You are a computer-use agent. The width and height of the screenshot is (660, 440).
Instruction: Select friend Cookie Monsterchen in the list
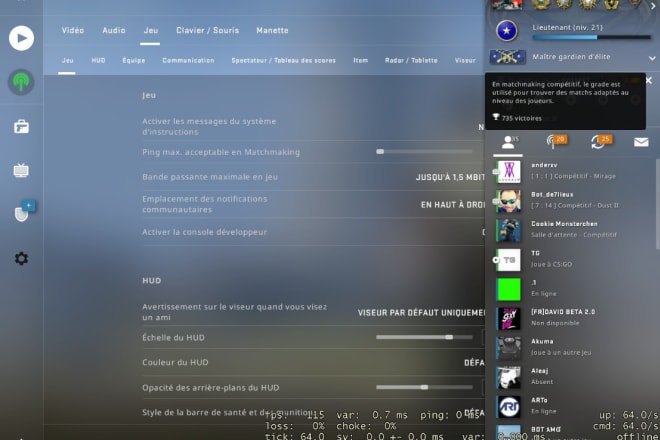pos(572,230)
